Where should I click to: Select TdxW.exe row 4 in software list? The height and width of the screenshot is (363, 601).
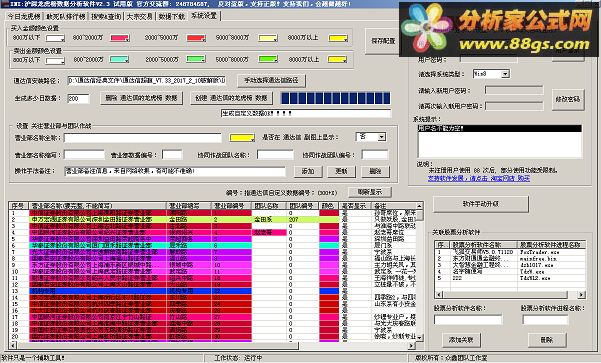(x=510, y=272)
